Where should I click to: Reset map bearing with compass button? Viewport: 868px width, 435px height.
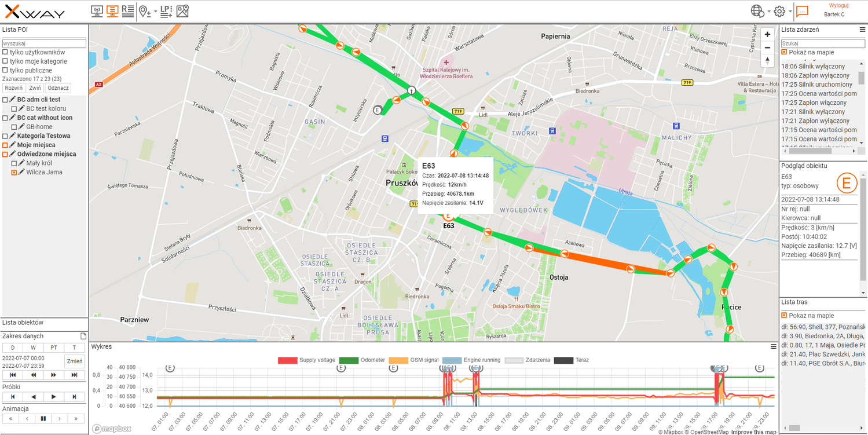(x=767, y=60)
